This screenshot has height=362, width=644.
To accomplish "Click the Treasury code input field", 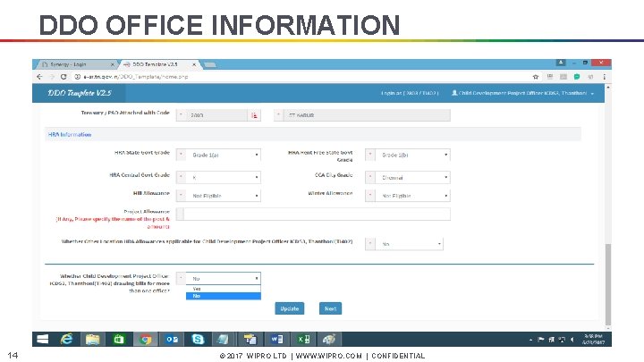I will (x=217, y=115).
